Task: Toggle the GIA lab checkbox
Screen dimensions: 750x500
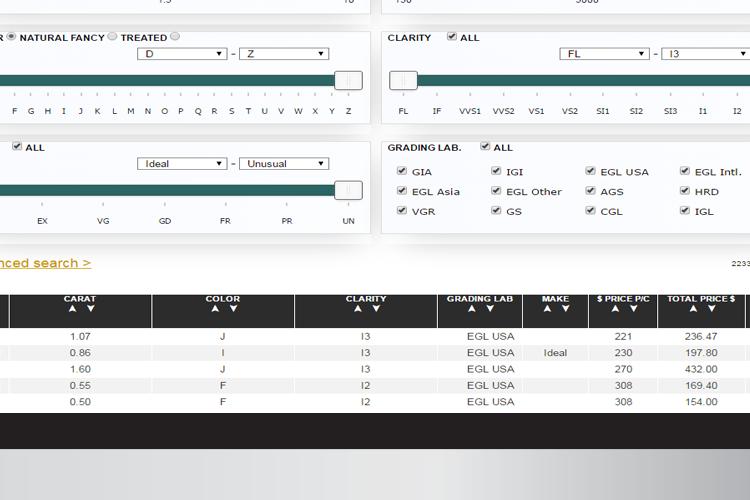Action: (x=402, y=171)
